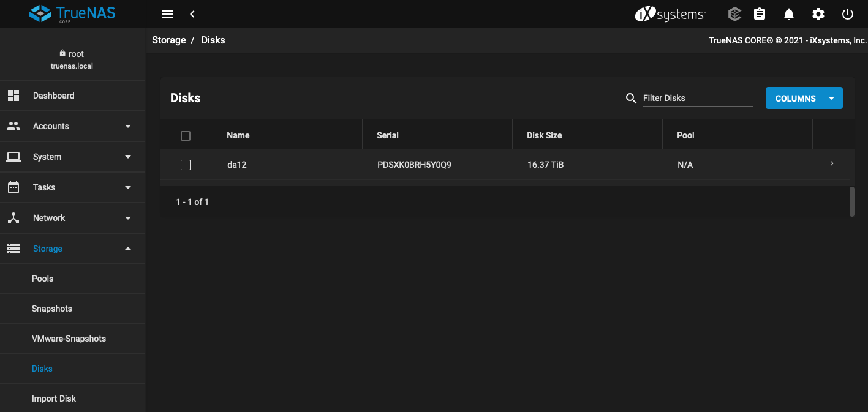Image resolution: width=868 pixels, height=412 pixels.
Task: Click the TrueNAS Core logo
Action: [72, 13]
